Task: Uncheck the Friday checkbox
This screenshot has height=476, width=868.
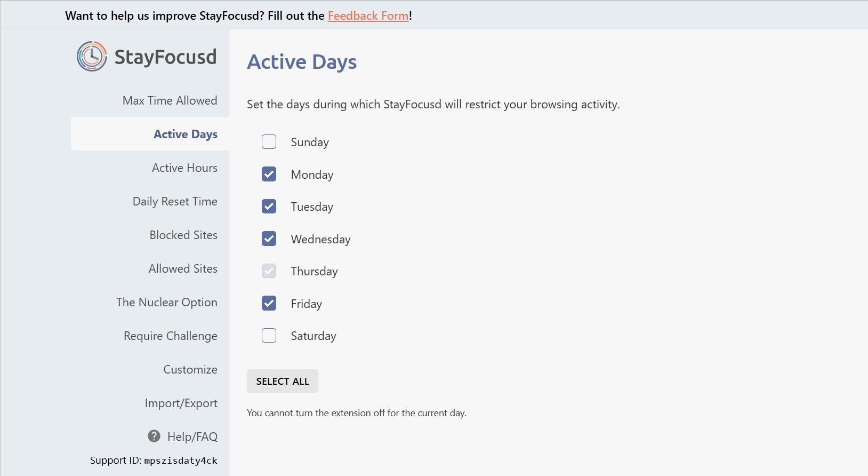Action: coord(269,303)
